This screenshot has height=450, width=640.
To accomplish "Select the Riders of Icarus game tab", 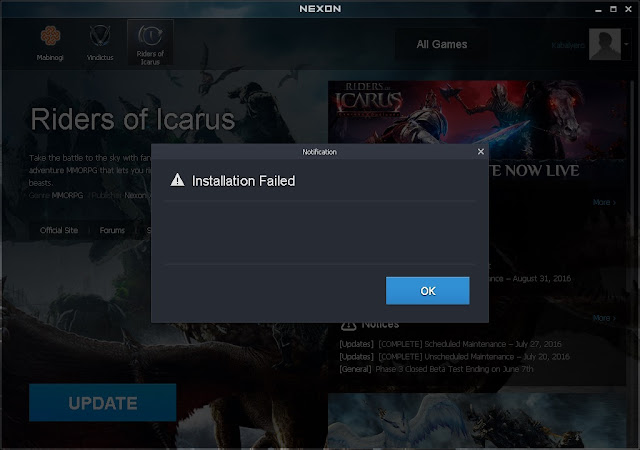I will point(150,43).
